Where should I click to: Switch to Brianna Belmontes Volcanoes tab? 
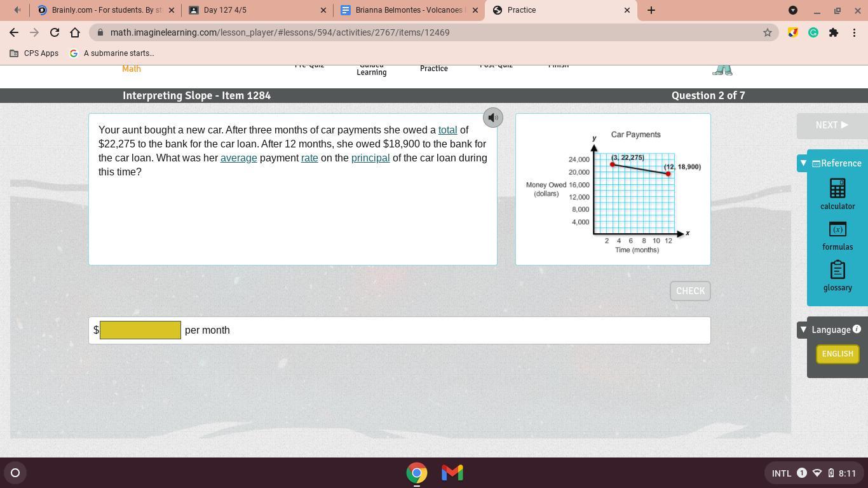[x=409, y=10]
